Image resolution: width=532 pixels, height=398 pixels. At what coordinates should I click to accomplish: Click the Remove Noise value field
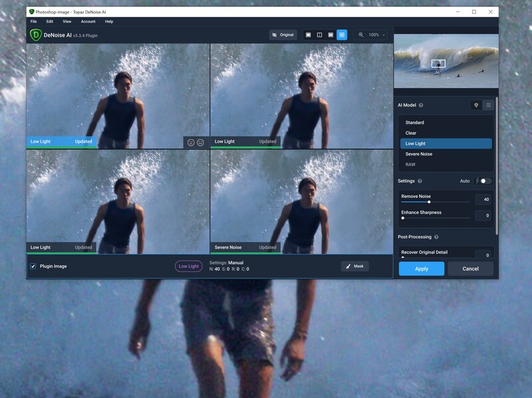pyautogui.click(x=483, y=199)
